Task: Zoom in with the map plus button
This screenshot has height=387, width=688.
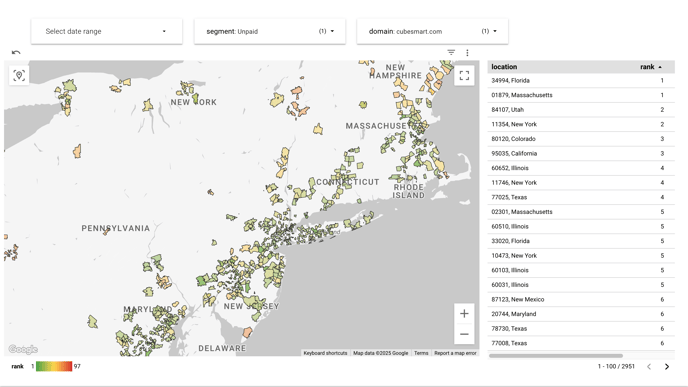Action: click(x=464, y=314)
